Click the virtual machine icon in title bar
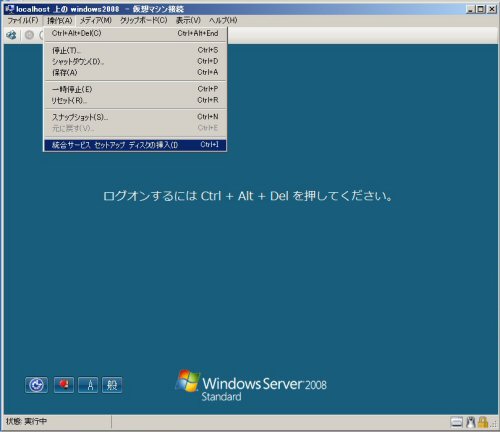The width and height of the screenshot is (500, 432). click(10, 9)
